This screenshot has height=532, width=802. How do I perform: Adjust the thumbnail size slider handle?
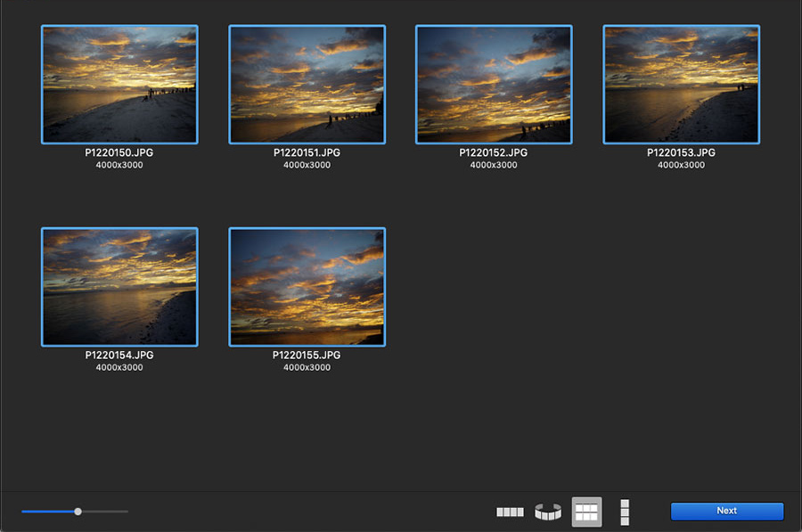tap(78, 512)
